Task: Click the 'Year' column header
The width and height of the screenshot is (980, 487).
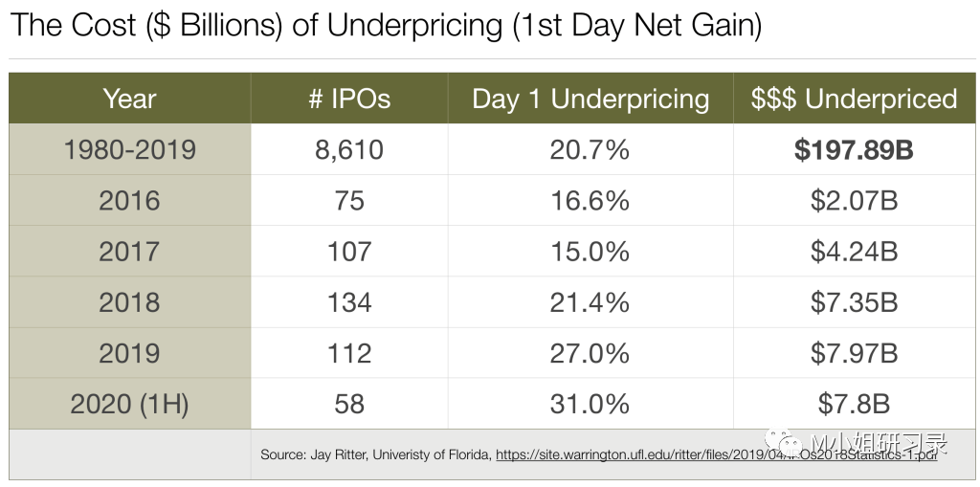Action: [x=129, y=99]
